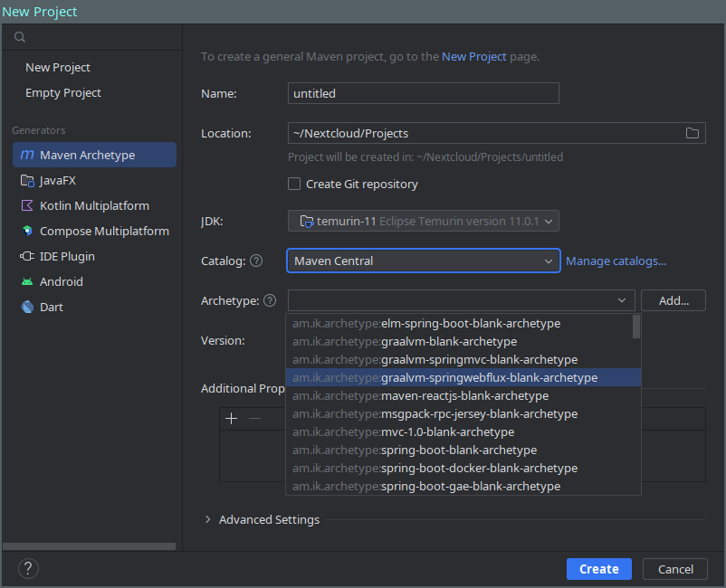Viewport: 726px width, 588px height.
Task: Open the Compose Multiplatform generator
Action: tap(28, 231)
